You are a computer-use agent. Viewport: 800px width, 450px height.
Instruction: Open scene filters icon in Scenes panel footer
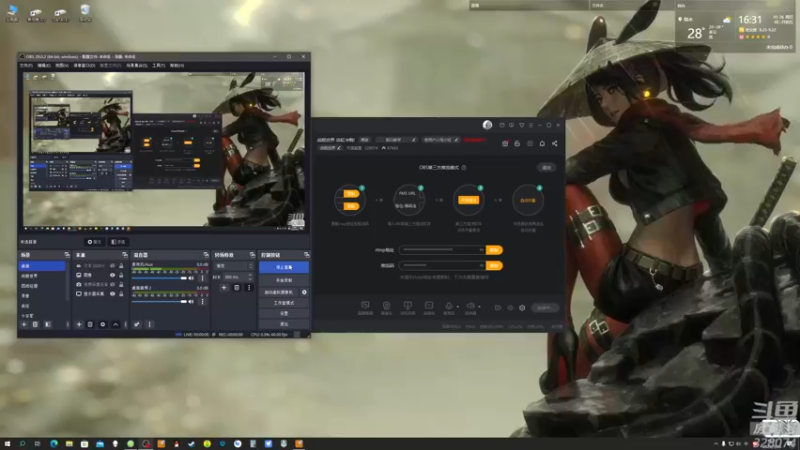point(47,324)
